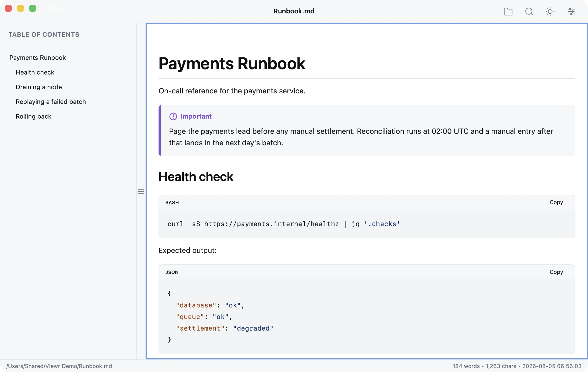Click the JSON language label
Viewport: 588px width, 372px height.
pos(172,272)
